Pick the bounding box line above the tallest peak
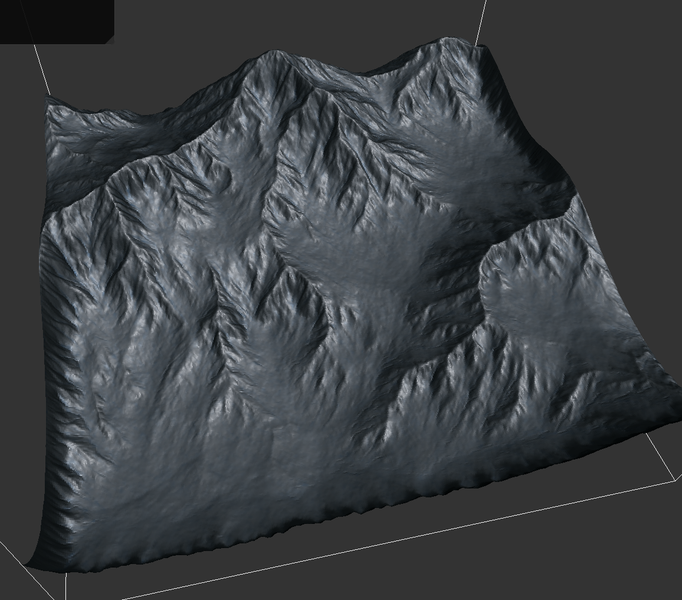This screenshot has width=682, height=600. (x=480, y=23)
